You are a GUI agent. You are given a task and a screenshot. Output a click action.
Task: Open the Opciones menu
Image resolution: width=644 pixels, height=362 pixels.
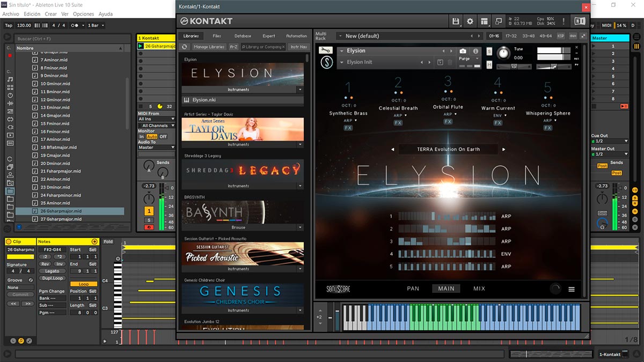click(83, 14)
